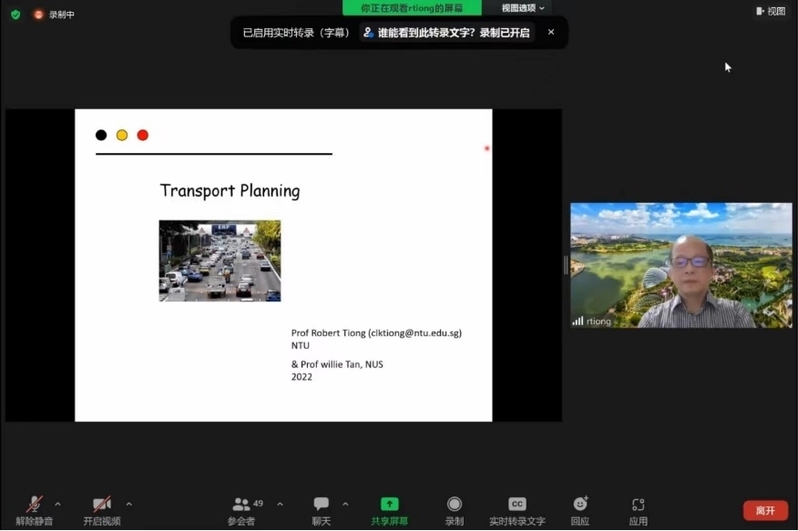Dismiss the transcription notification banner

coord(551,32)
